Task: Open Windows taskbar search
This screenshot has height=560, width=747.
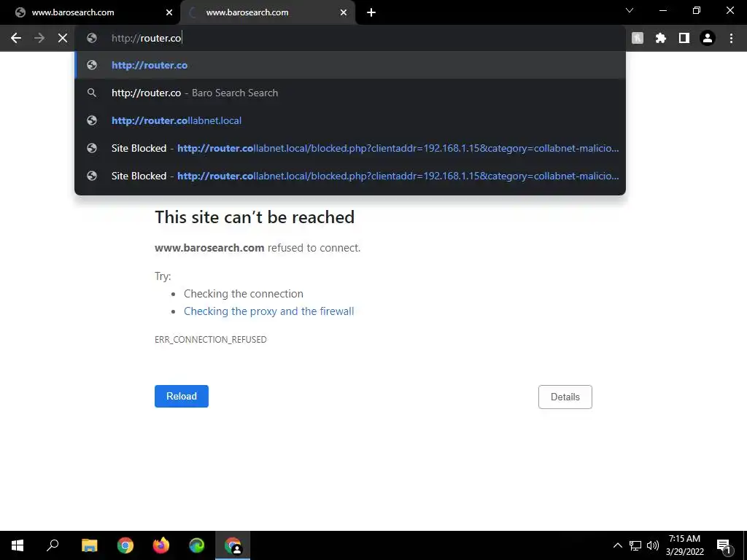Action: coord(53,545)
